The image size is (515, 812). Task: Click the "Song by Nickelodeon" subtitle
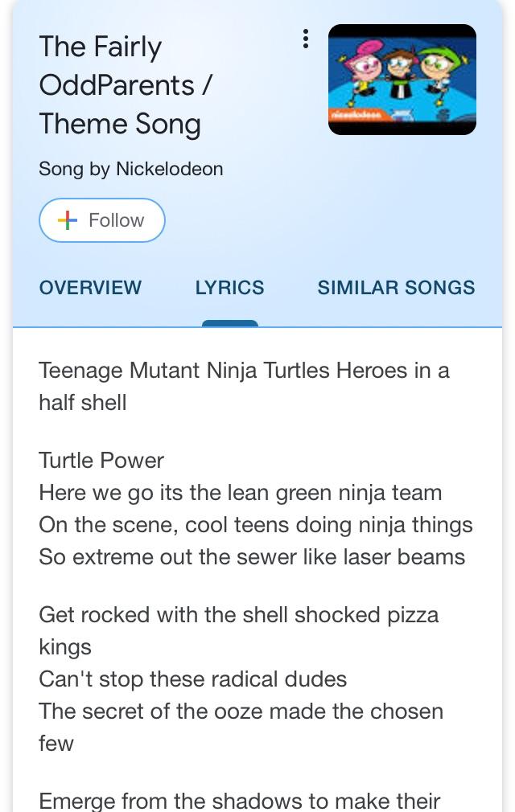[x=131, y=169]
